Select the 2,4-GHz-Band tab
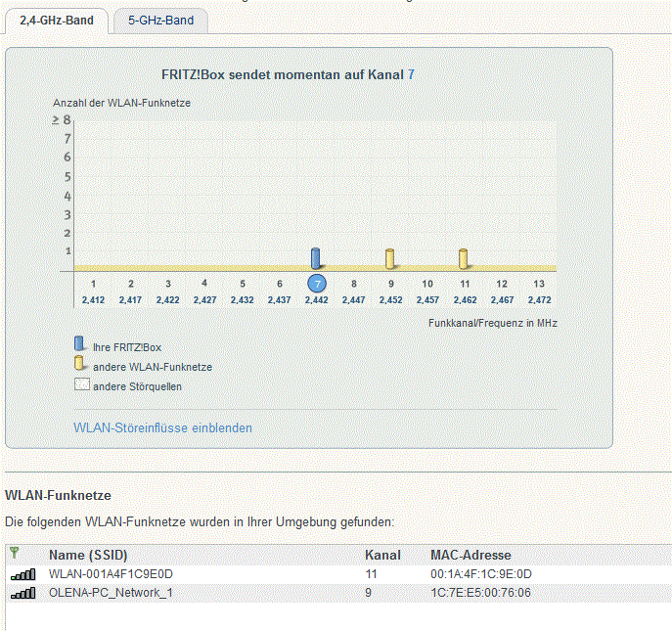Image resolution: width=672 pixels, height=631 pixels. point(56,21)
